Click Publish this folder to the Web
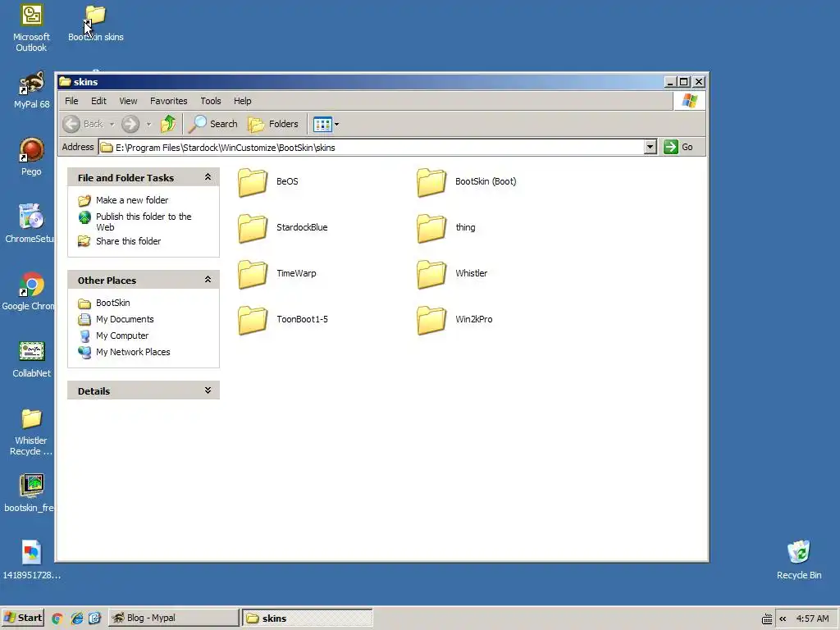 pos(144,221)
